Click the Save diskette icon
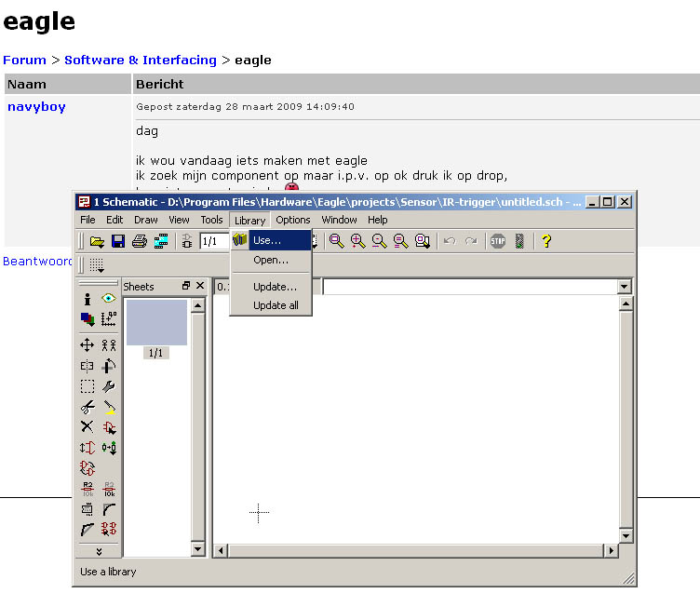 (118, 241)
